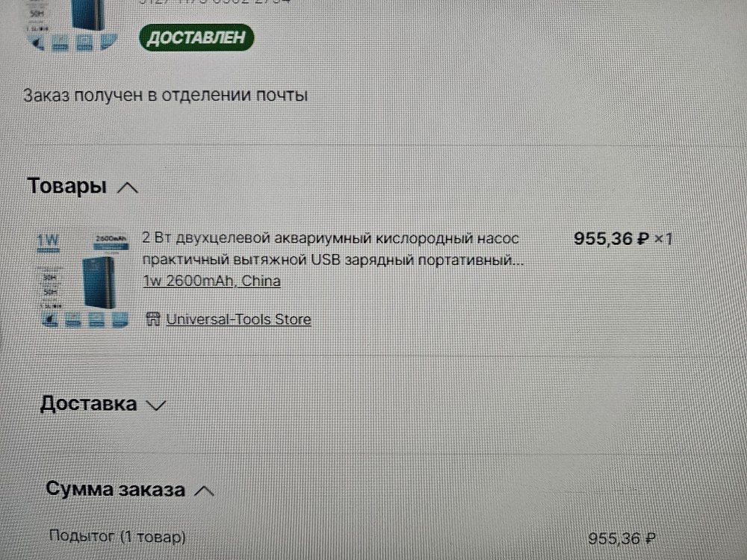Expand the Доставка section chevron
Viewport: 747px width, 560px height.
point(156,405)
